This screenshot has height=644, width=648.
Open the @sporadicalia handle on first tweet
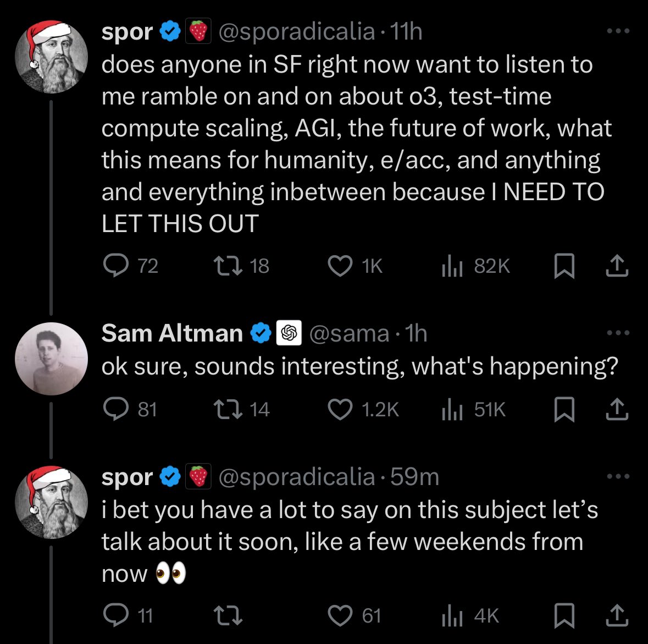click(x=297, y=32)
